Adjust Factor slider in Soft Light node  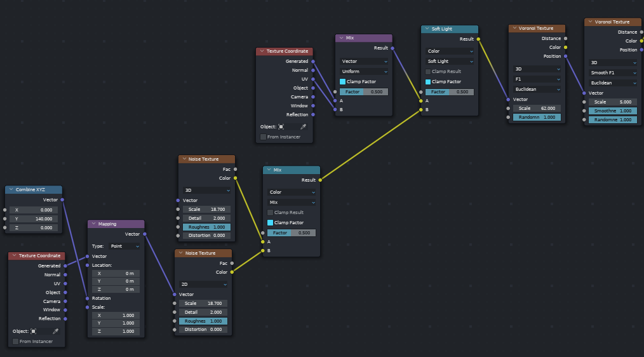(450, 92)
